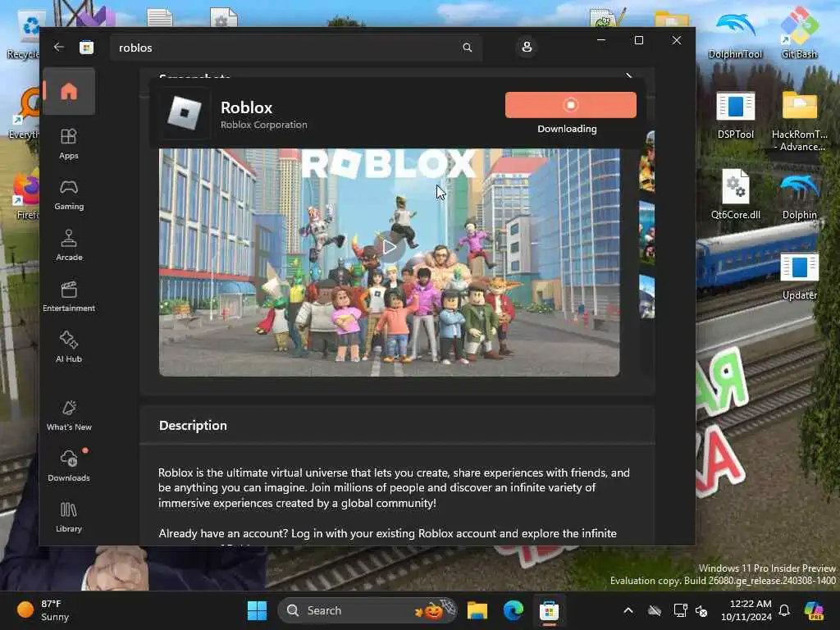840x630 pixels.
Task: Click the back arrow in Store
Action: point(59,47)
